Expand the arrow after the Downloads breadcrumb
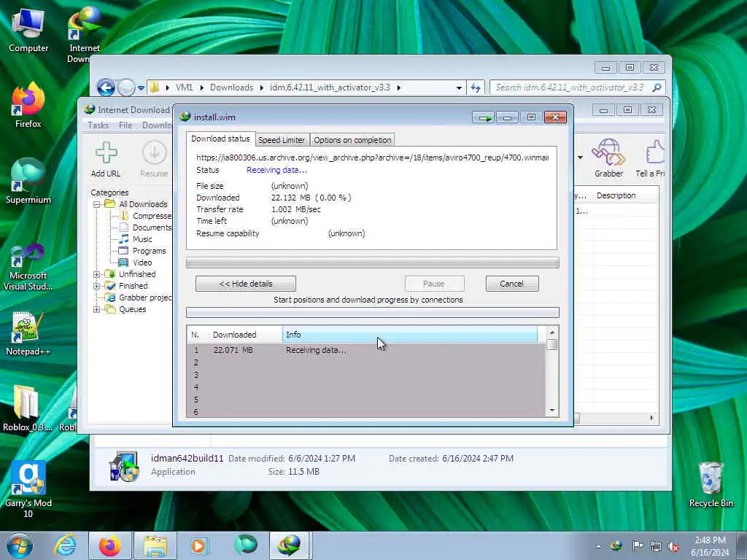 click(x=262, y=87)
